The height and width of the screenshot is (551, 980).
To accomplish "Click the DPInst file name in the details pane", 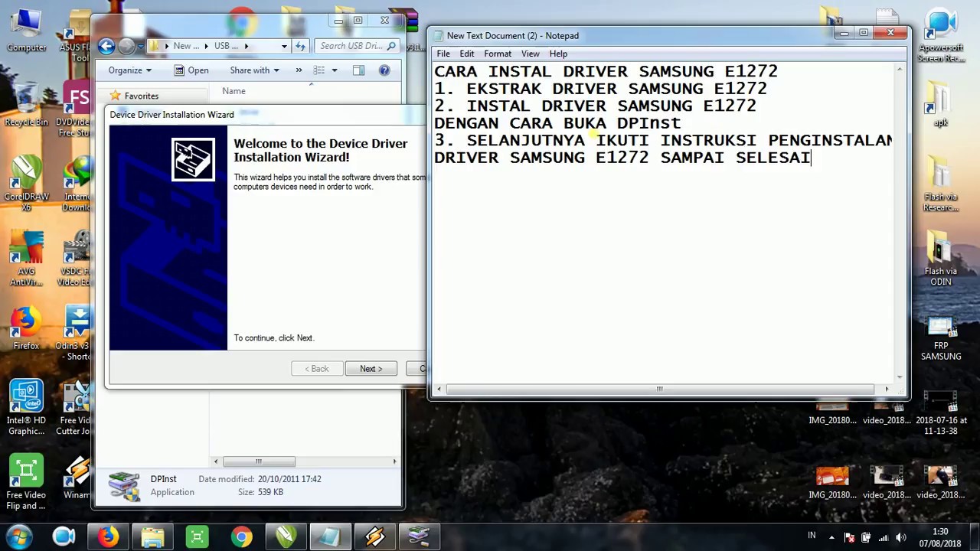I will pyautogui.click(x=163, y=479).
